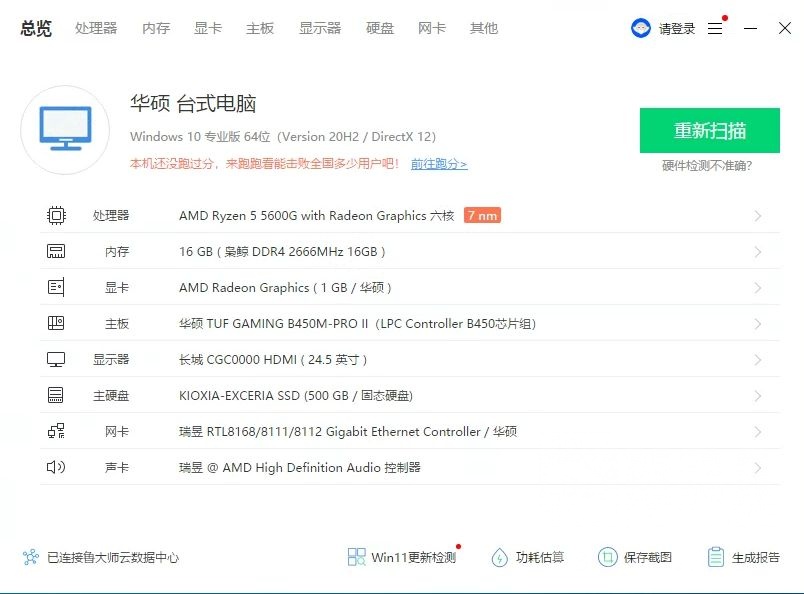Open the hamburger menu near top right
This screenshot has width=804, height=594.
(716, 28)
